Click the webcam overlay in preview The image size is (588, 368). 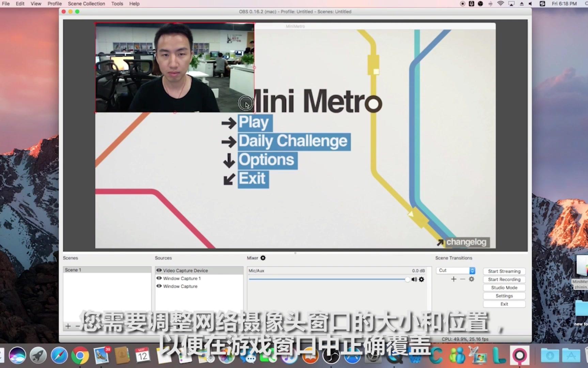[x=175, y=68]
